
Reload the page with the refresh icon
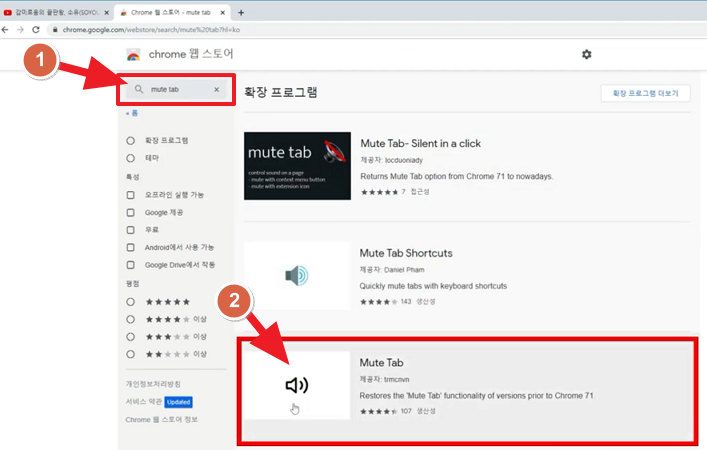[x=36, y=30]
